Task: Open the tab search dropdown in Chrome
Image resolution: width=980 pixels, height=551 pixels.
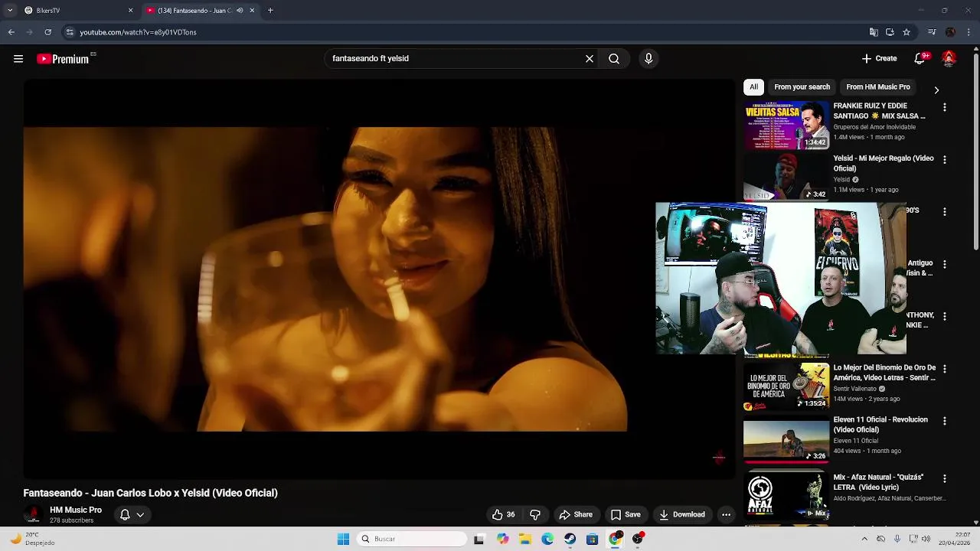Action: (x=10, y=11)
